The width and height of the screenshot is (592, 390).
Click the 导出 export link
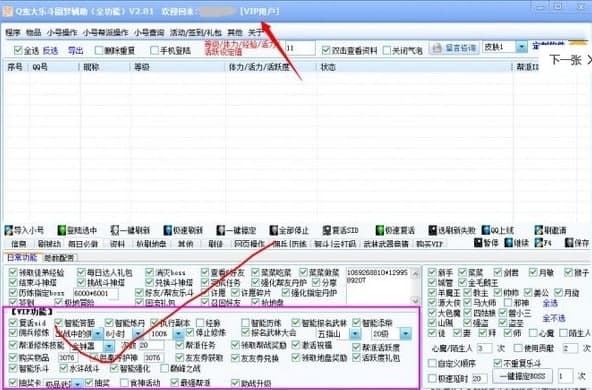coord(76,50)
